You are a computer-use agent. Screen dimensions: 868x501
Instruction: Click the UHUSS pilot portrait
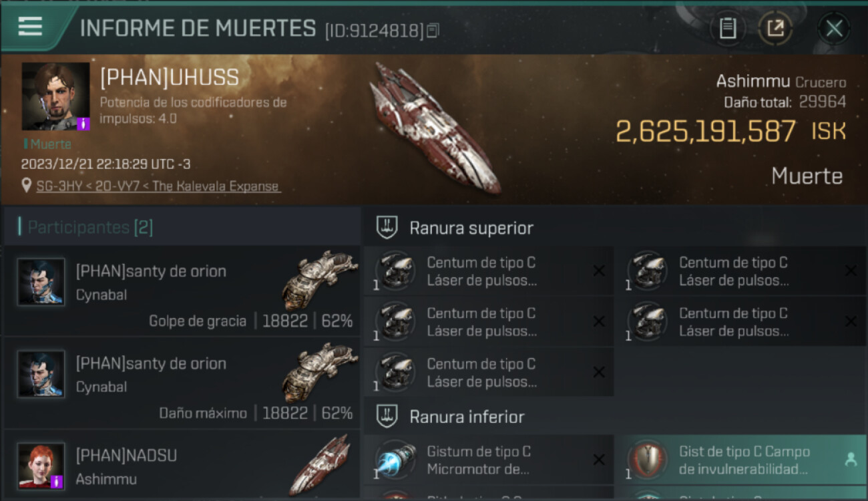tap(56, 97)
